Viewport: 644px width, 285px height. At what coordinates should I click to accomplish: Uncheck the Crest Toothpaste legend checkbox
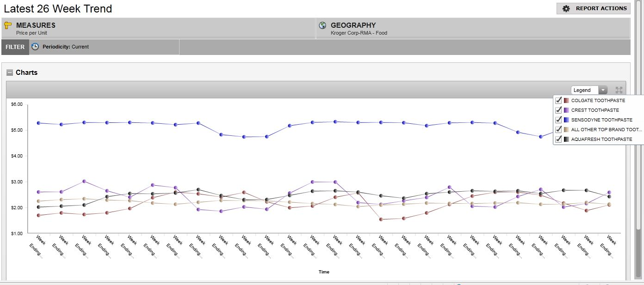point(558,110)
